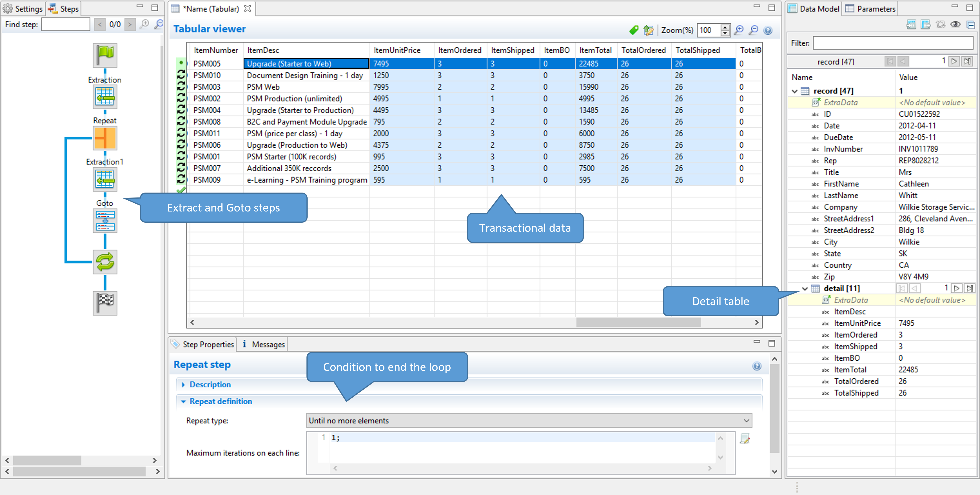This screenshot has width=980, height=495.
Task: Click the ItemDesc column header
Action: [306, 50]
